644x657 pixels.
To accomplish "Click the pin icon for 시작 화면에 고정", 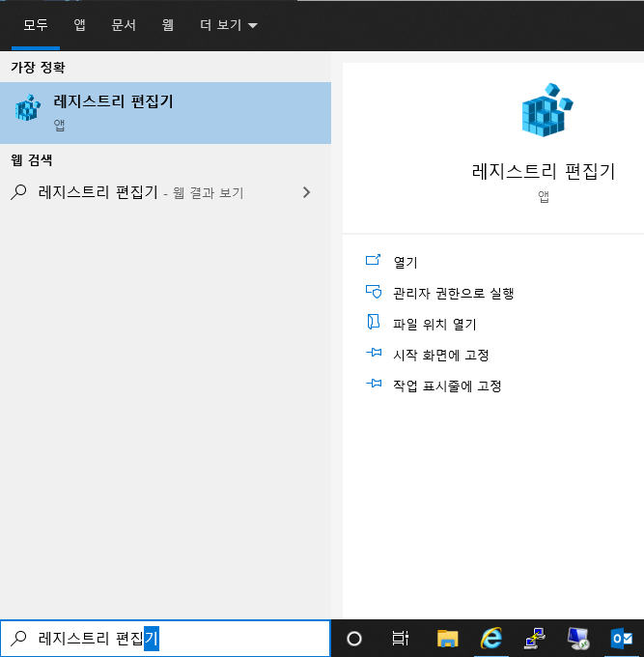I will click(374, 353).
